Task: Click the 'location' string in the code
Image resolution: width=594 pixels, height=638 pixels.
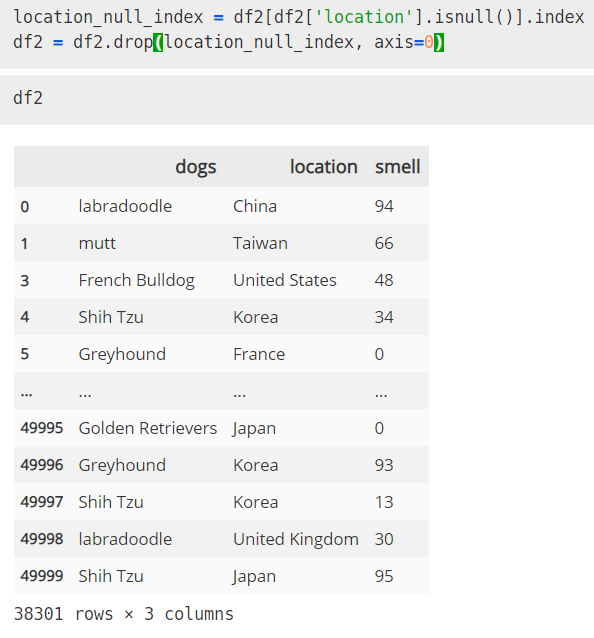Action: tap(364, 17)
